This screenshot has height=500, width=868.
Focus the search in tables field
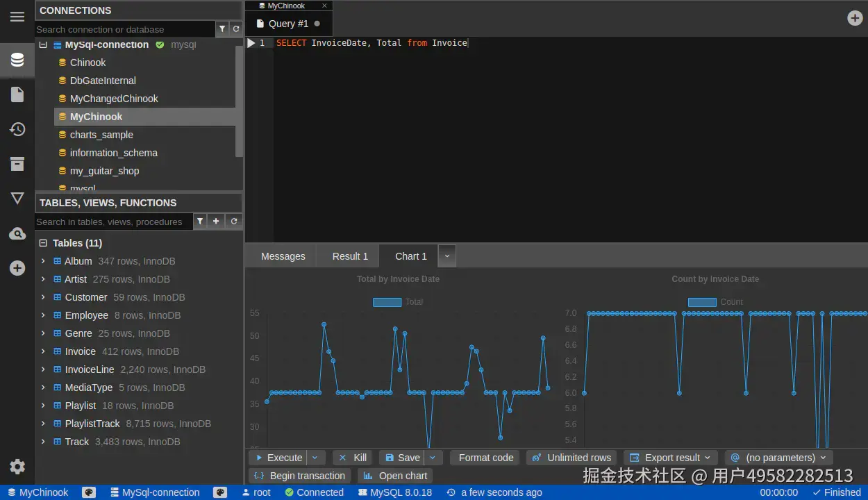point(113,222)
